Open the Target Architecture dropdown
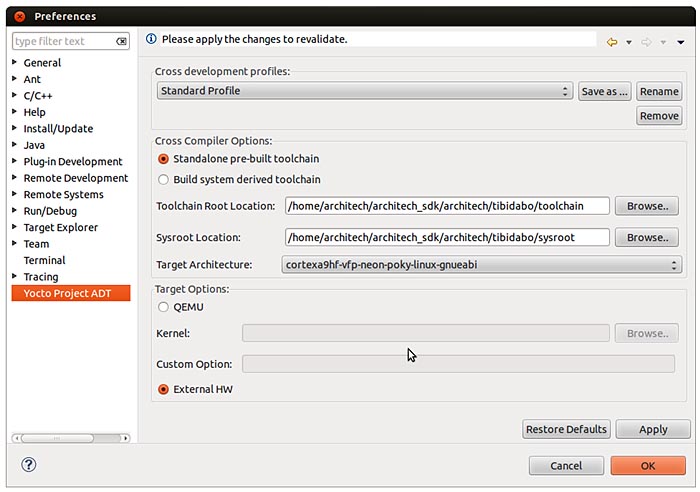 [x=481, y=265]
